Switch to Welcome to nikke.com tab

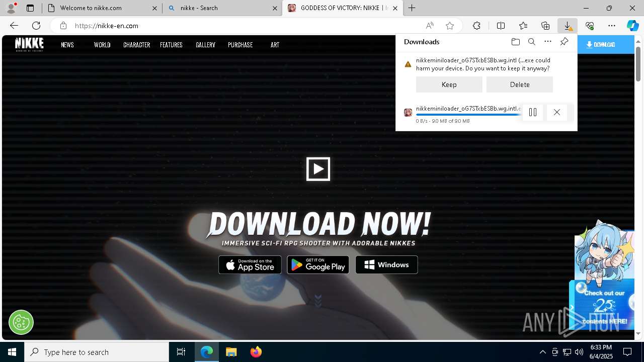[102, 8]
